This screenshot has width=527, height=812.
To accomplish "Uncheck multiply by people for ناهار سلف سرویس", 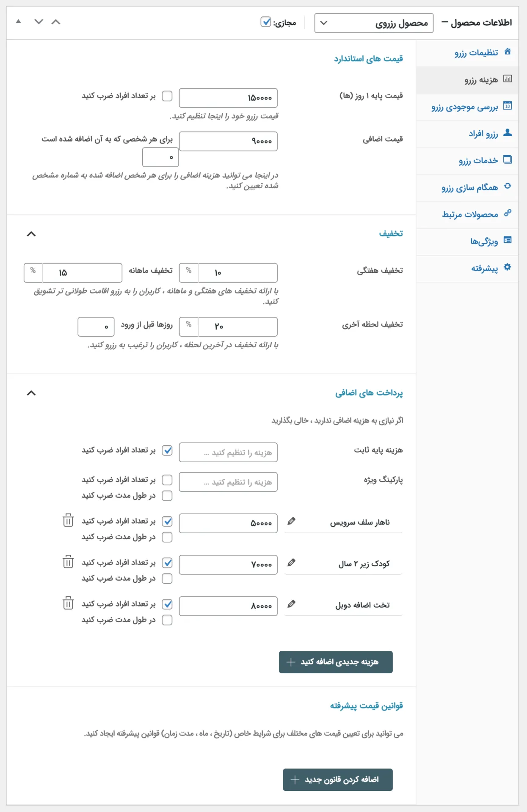I will click(x=167, y=521).
